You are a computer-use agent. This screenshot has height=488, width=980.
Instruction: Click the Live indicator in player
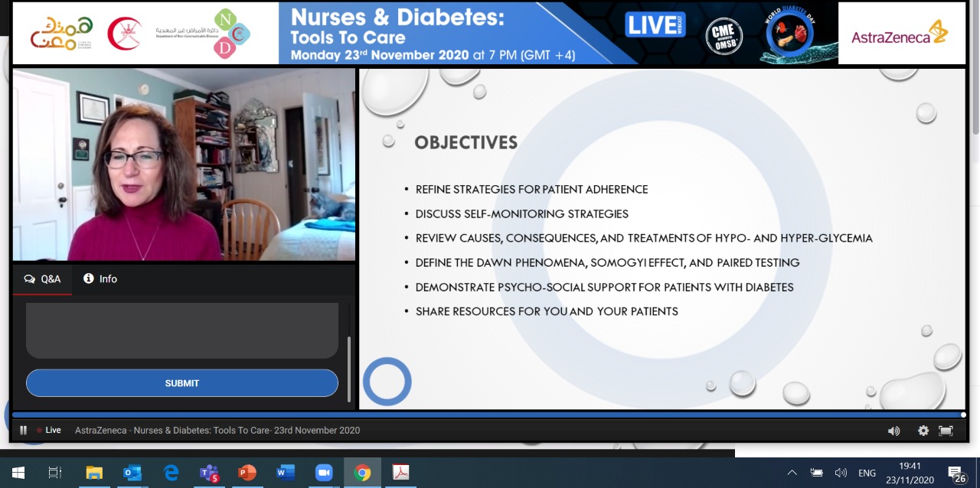click(49, 431)
